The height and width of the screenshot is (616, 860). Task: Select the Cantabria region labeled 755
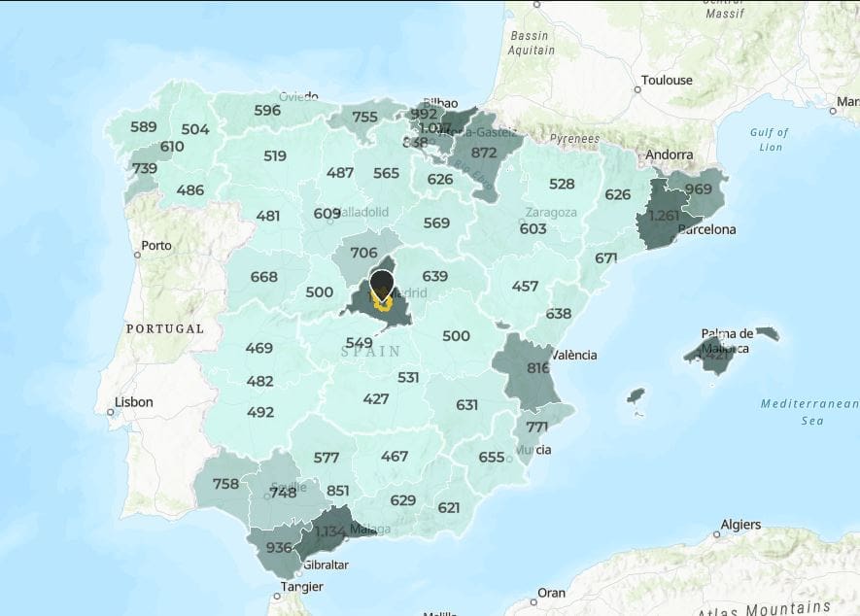click(x=364, y=118)
